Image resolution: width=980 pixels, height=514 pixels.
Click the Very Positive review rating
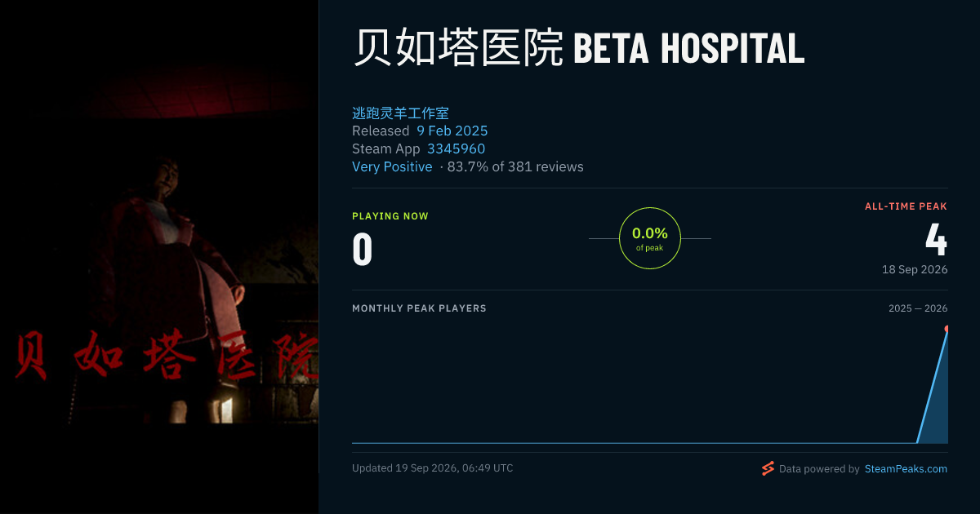[392, 166]
